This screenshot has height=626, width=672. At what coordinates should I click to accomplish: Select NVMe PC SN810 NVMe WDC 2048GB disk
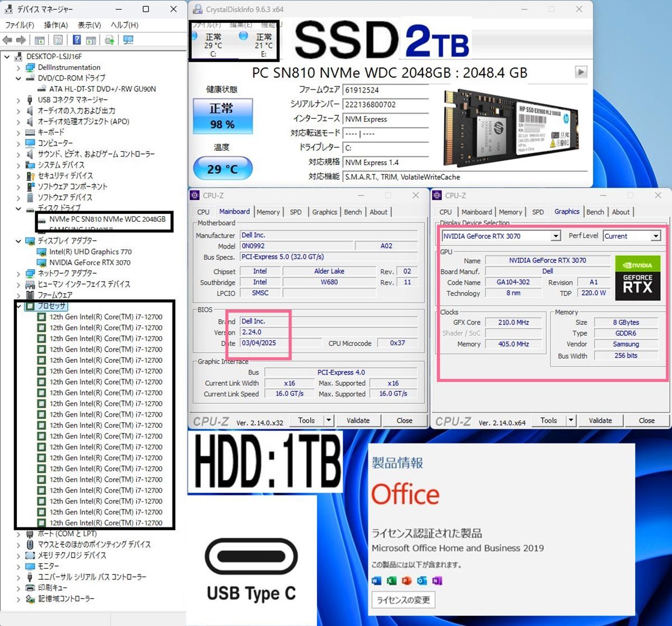[107, 219]
